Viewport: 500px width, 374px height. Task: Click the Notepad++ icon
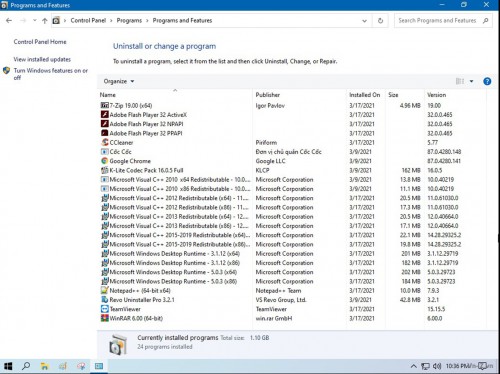pyautogui.click(x=105, y=290)
